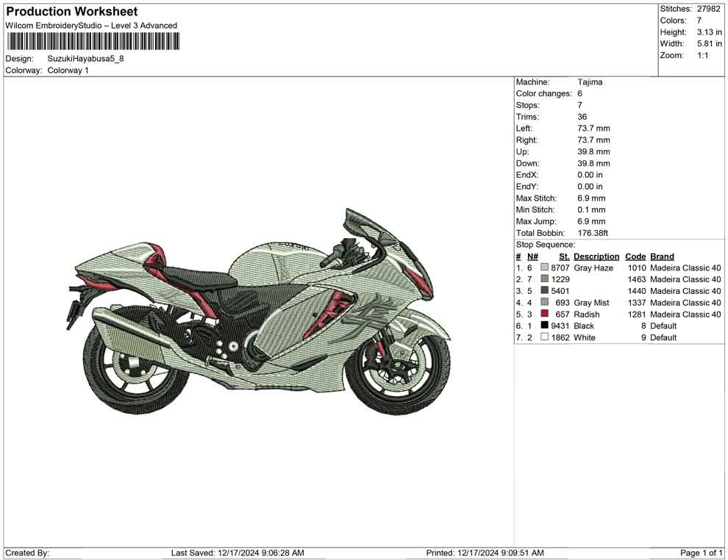The image size is (728, 560).
Task: Click the Brand column header
Action: pos(661,256)
